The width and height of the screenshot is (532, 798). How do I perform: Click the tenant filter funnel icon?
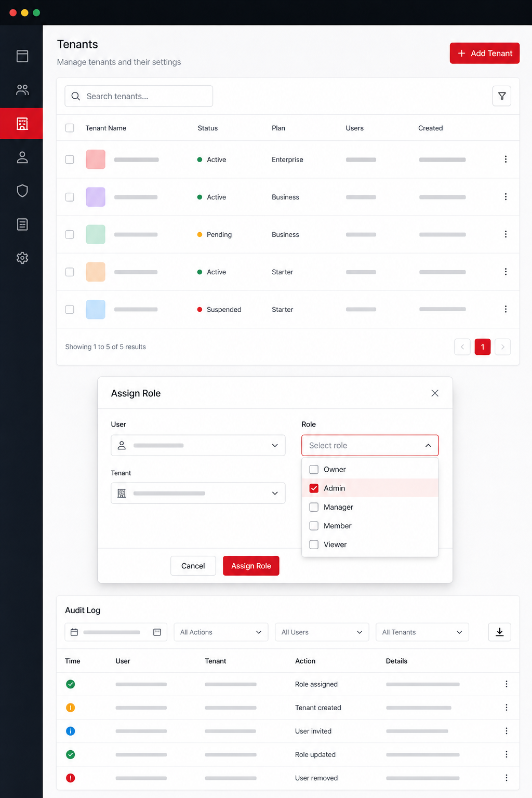pyautogui.click(x=502, y=96)
